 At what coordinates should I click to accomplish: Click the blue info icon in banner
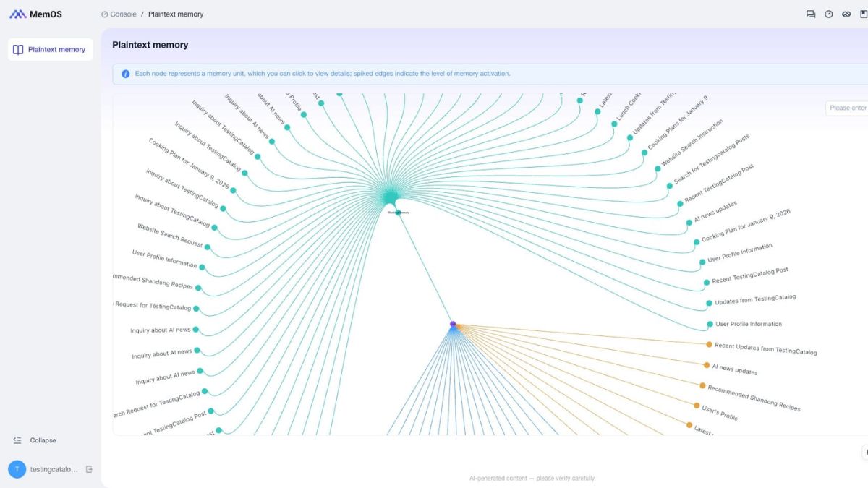tap(126, 74)
